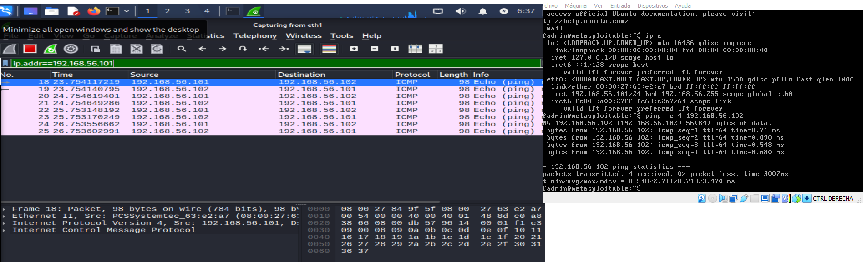868x262 pixels.
Task: Sort packets by the Destination column
Action: (335, 75)
